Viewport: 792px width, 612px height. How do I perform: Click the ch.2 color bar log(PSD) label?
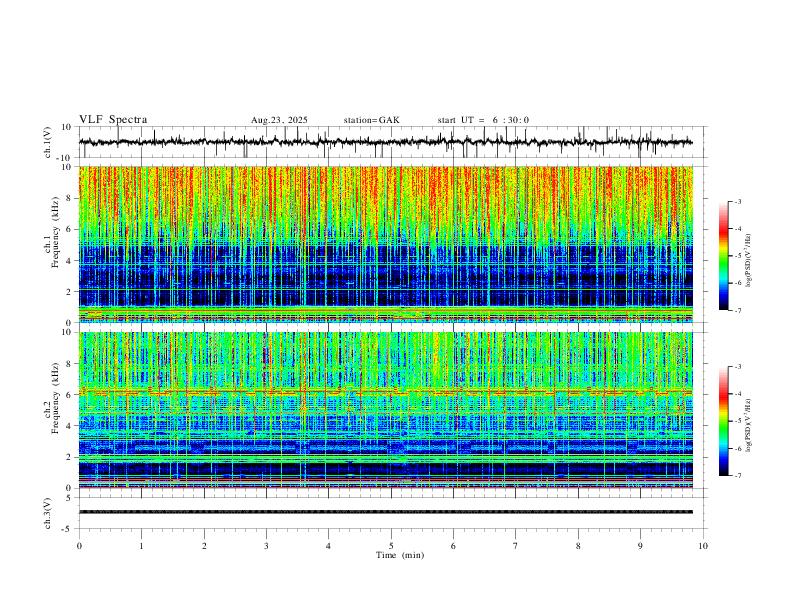[748, 425]
